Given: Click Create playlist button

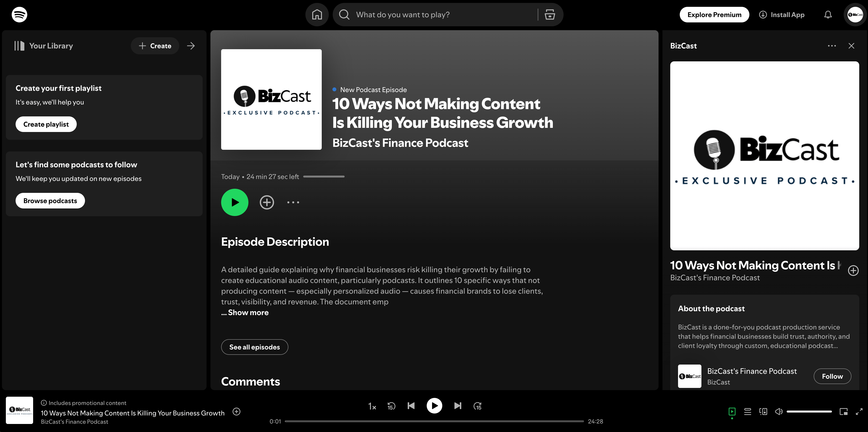Looking at the screenshot, I should (46, 124).
